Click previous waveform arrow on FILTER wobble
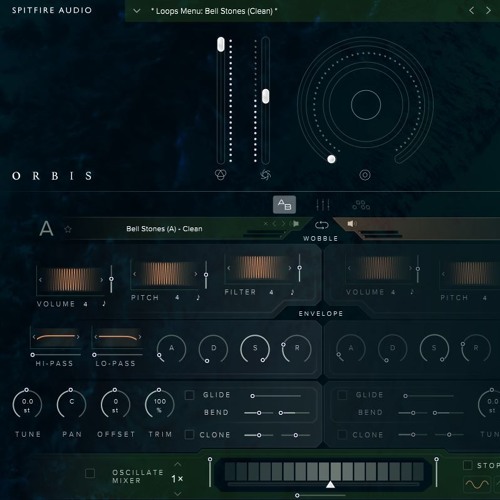500x500 pixels. pos(229,268)
